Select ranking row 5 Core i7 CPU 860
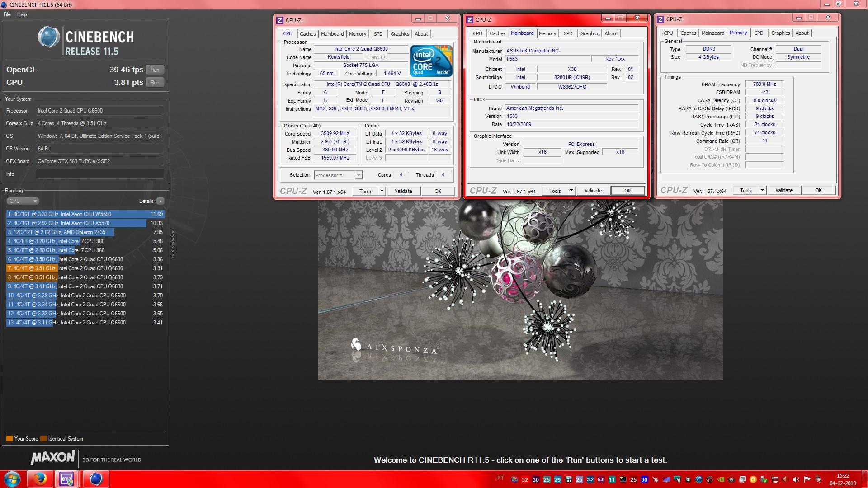The width and height of the screenshot is (868, 488). 85,250
